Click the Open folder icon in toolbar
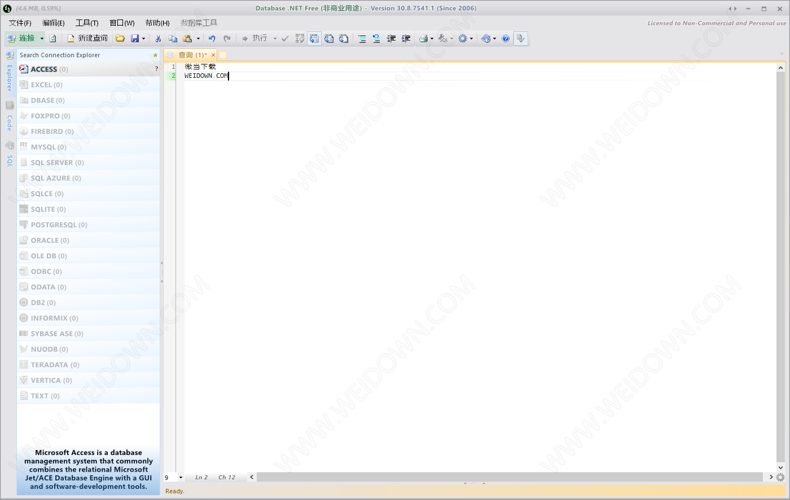Viewport: 790px width, 500px height. point(120,39)
